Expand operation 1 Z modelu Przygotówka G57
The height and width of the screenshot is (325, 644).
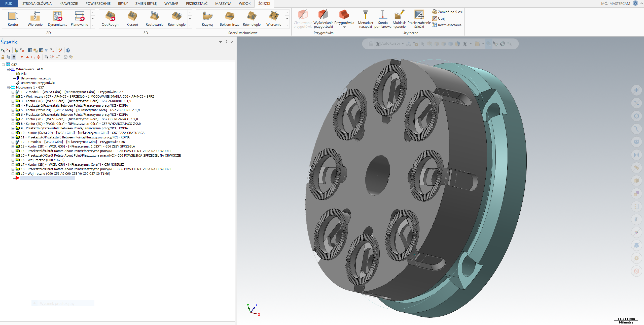(13, 92)
